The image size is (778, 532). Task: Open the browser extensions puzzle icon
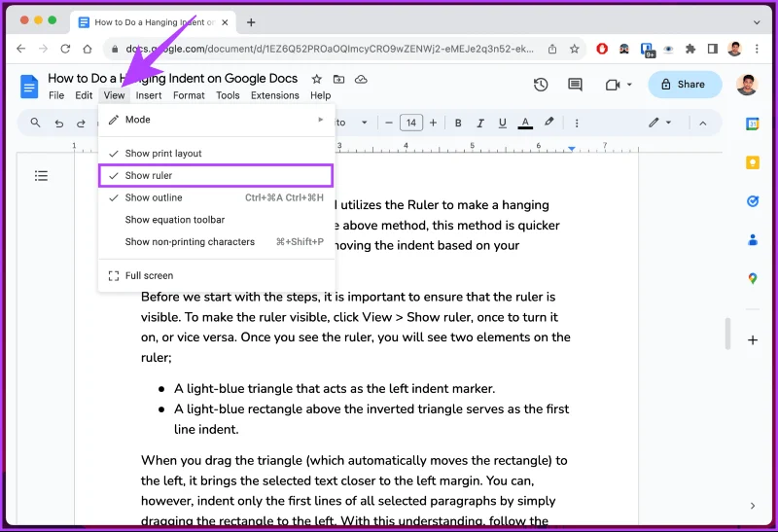click(690, 49)
